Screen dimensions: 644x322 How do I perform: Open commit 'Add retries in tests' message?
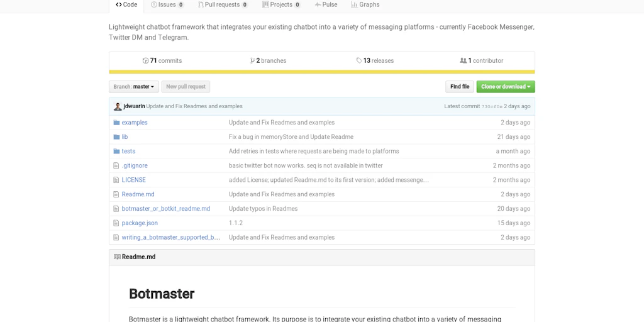coord(314,151)
